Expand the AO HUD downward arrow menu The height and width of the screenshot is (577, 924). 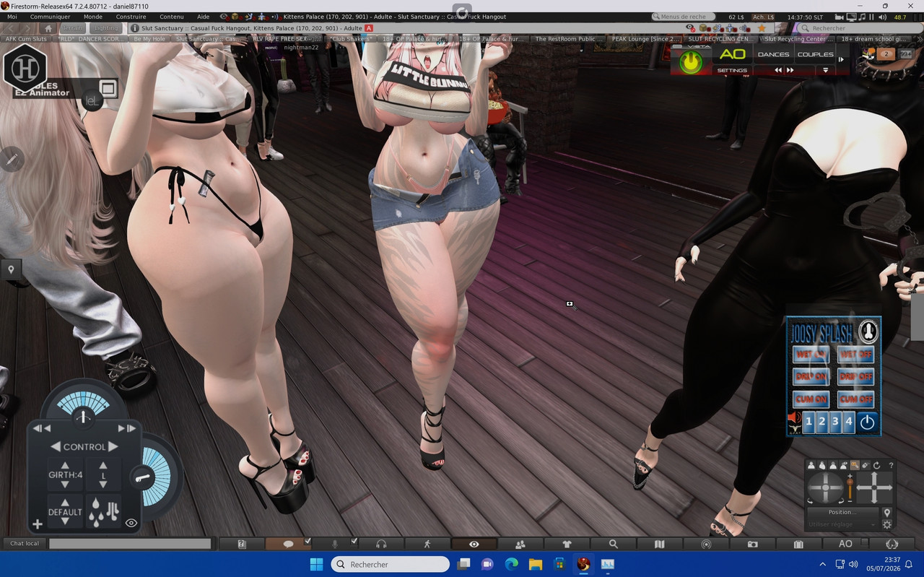point(825,70)
